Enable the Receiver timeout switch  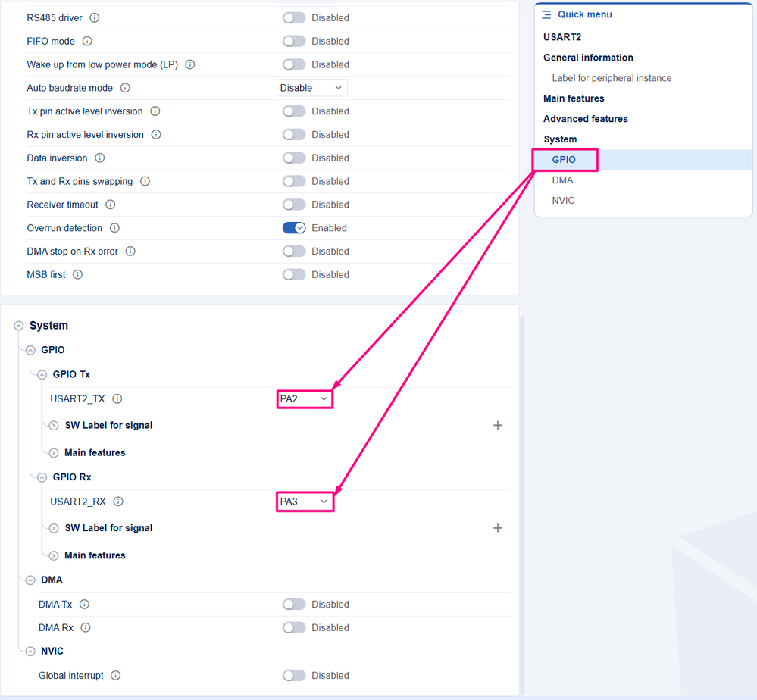[294, 205]
